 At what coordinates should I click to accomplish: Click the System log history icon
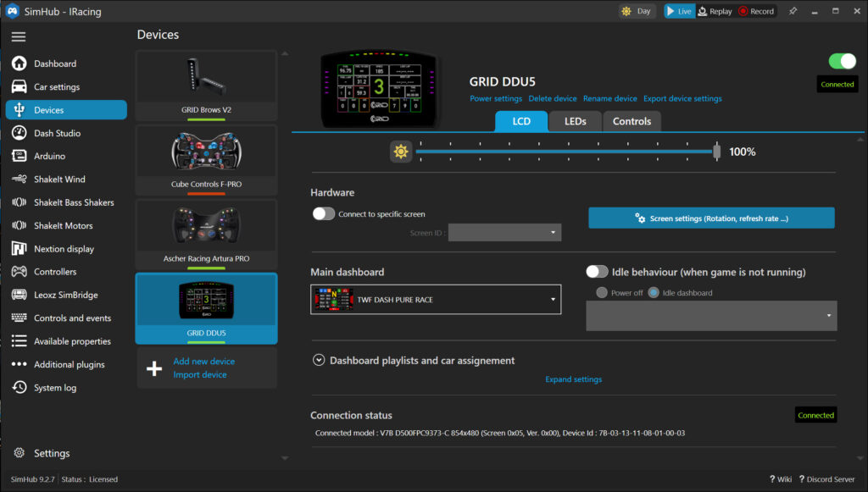(x=19, y=388)
